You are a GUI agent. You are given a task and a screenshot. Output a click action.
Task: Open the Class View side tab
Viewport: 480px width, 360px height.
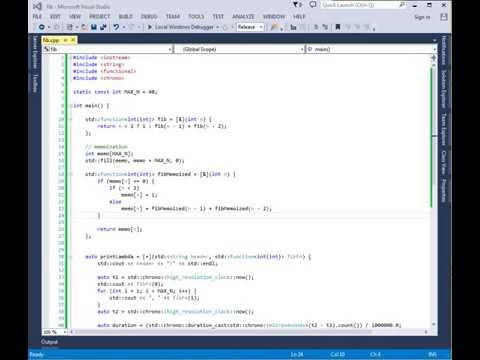[444, 162]
